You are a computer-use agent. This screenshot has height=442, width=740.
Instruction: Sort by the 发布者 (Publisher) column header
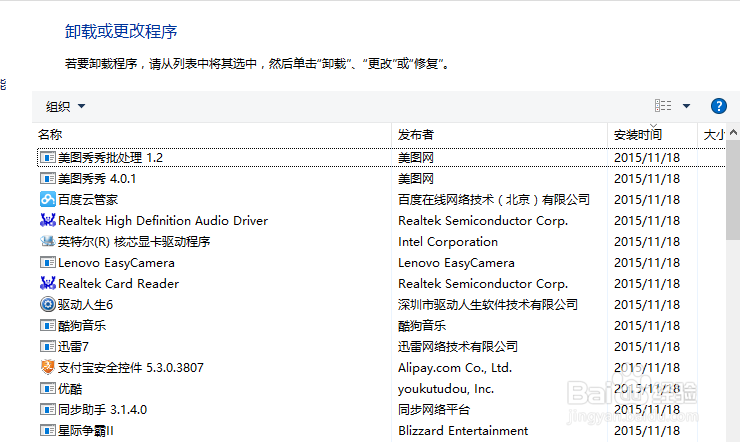416,134
